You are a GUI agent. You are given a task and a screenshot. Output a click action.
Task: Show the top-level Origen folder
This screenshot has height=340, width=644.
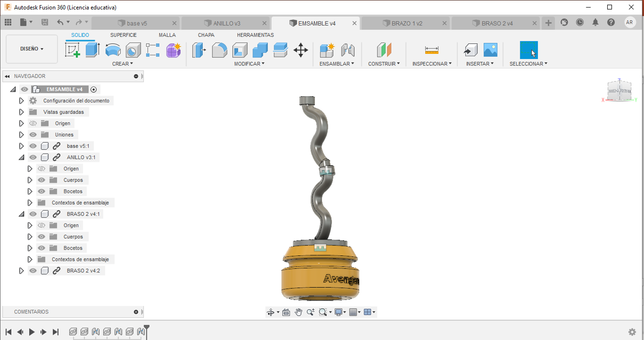click(x=33, y=123)
